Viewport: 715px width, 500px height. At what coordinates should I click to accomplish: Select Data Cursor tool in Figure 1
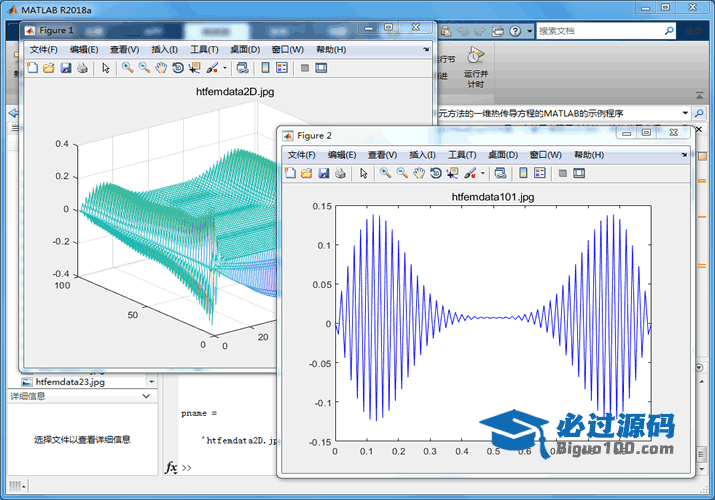(195, 68)
